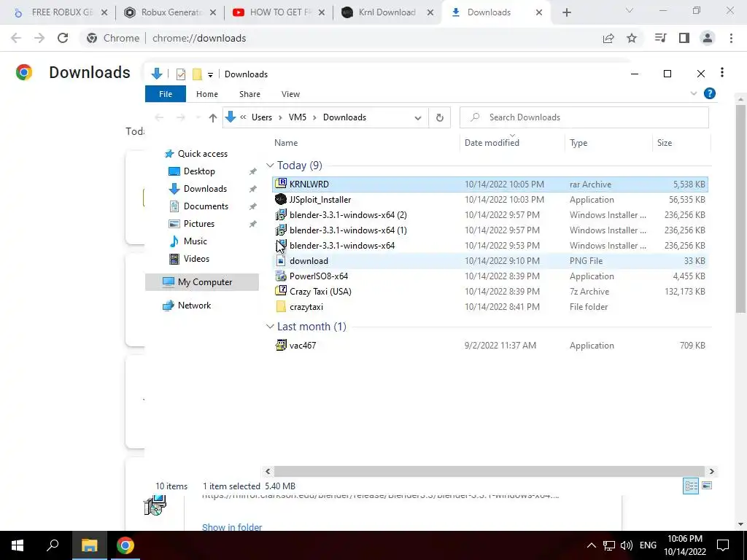Click the Properties quick access toolbar icon
Viewport: 747px width, 560px height.
(x=181, y=74)
